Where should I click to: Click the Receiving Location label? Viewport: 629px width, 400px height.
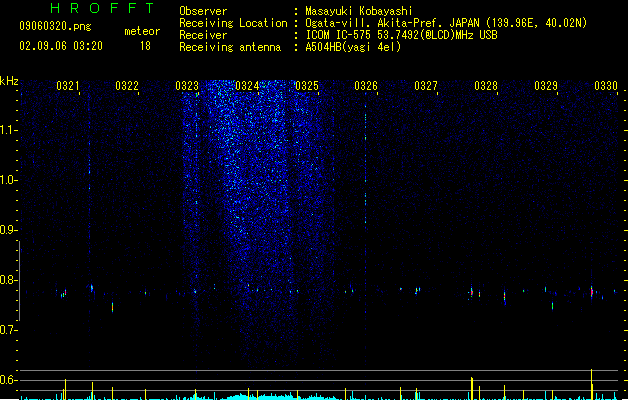[x=233, y=23]
